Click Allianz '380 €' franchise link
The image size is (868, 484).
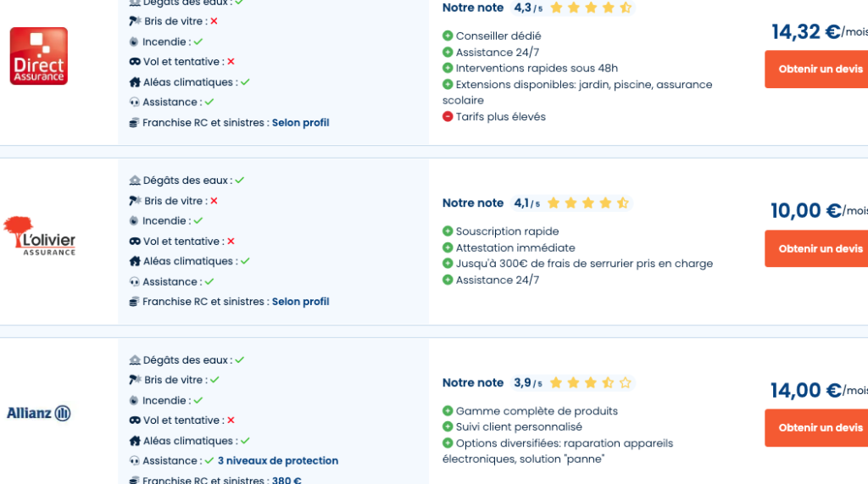(287, 481)
